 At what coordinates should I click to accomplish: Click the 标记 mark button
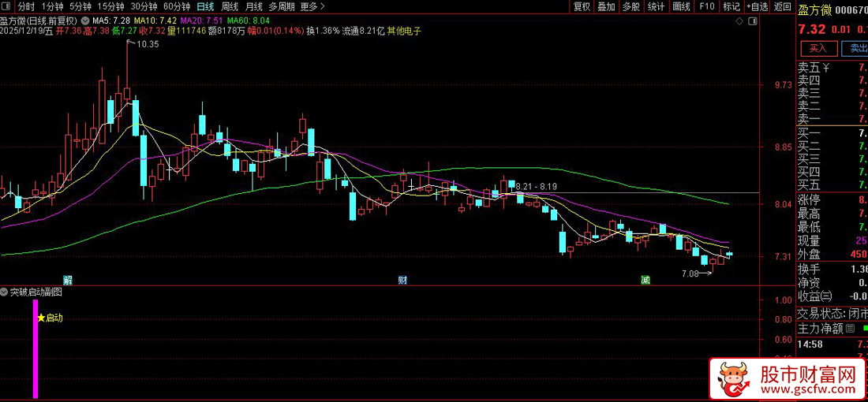click(731, 6)
